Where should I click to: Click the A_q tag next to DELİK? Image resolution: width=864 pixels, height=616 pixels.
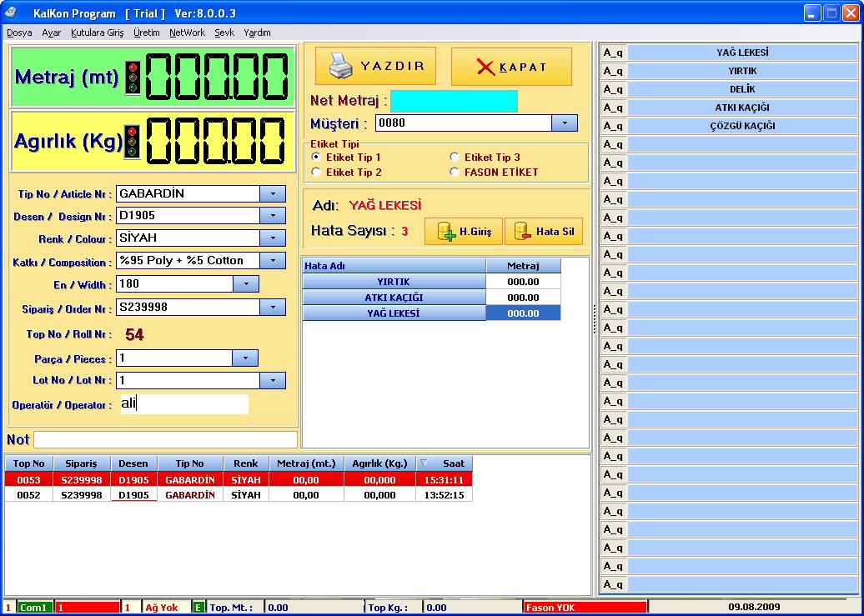[613, 89]
